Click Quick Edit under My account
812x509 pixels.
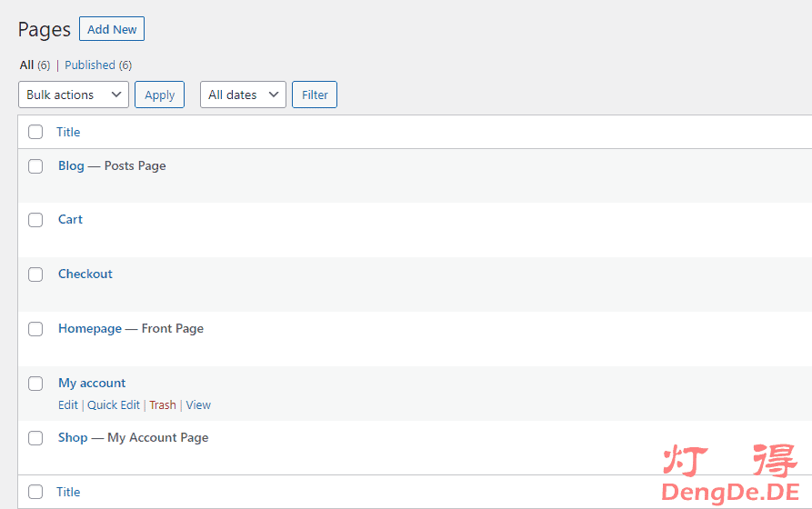[114, 405]
